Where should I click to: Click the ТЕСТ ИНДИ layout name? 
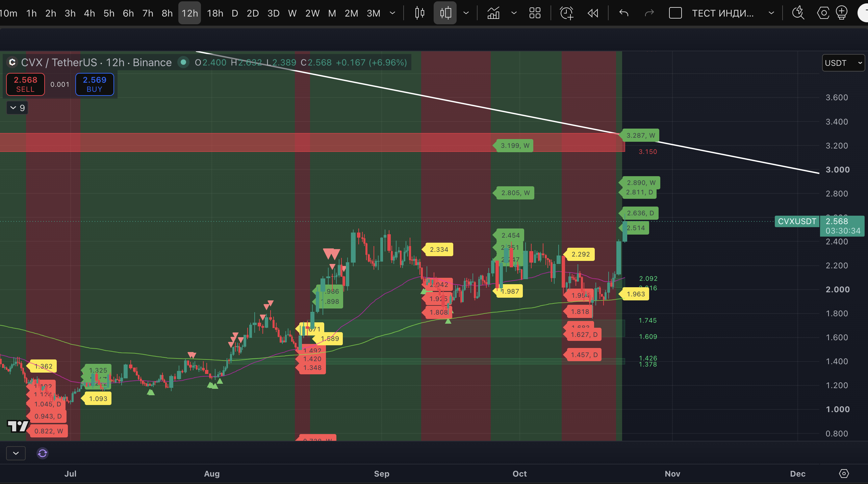(x=723, y=13)
